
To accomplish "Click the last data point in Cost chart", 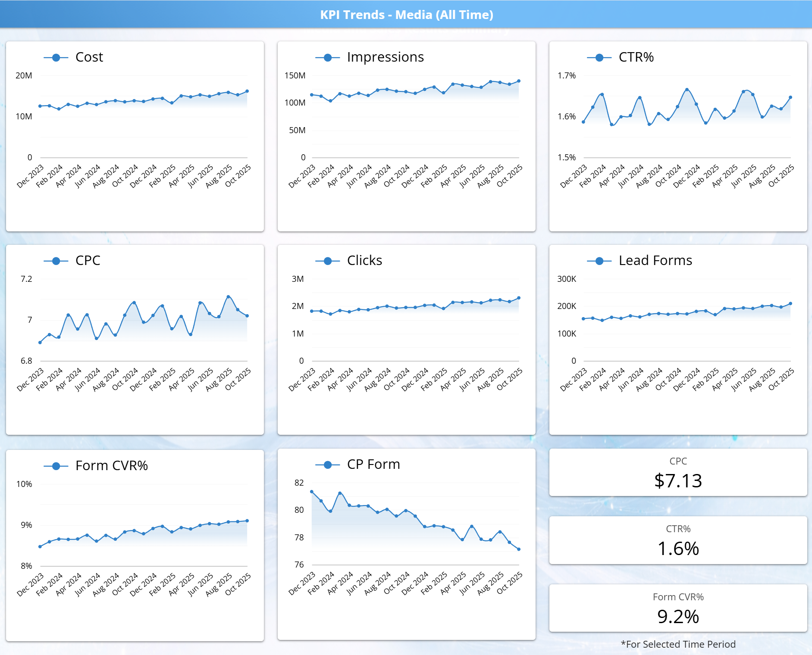I will 247,91.
